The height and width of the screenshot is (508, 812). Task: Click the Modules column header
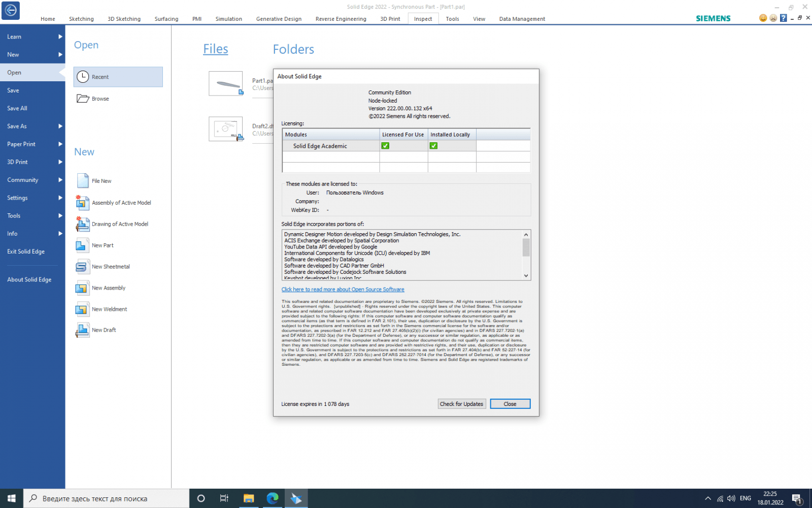(x=331, y=135)
